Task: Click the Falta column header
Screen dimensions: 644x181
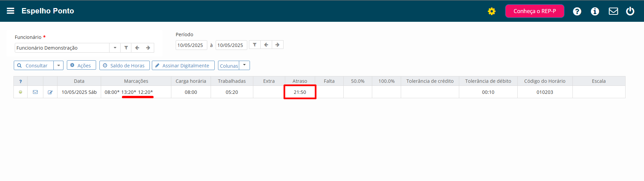Action: coord(329,81)
